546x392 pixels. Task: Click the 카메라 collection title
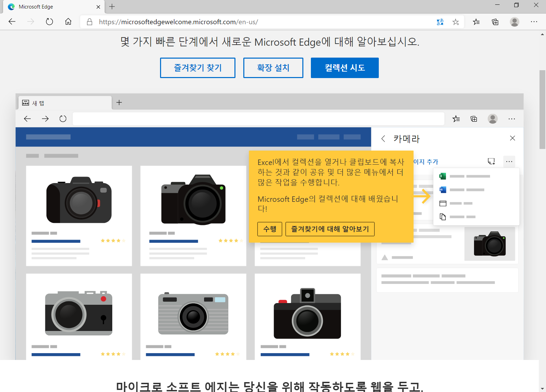(406, 139)
